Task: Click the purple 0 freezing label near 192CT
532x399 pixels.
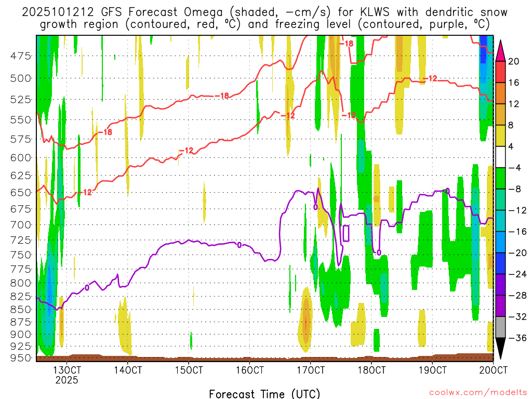Action: (x=447, y=191)
